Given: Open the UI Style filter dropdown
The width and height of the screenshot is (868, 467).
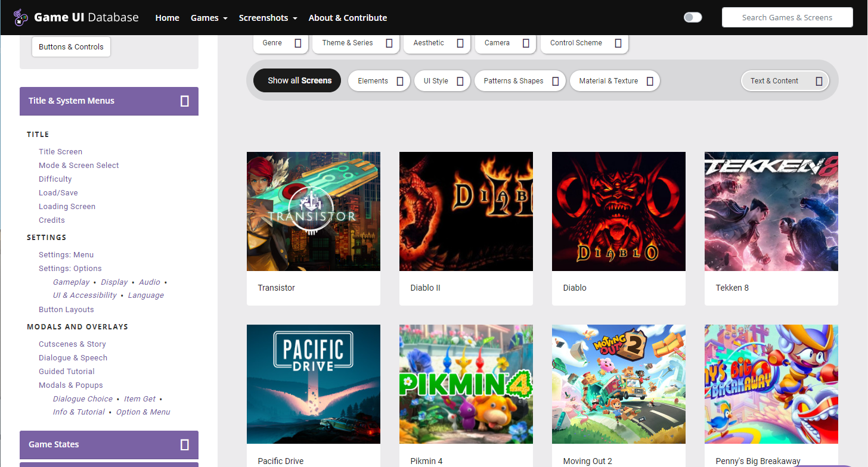Looking at the screenshot, I should [442, 81].
